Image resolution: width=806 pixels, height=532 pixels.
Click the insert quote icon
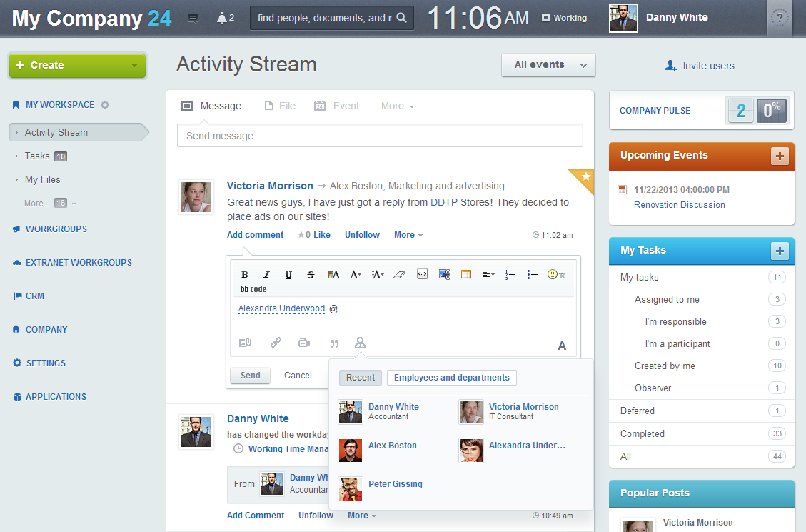coord(334,343)
